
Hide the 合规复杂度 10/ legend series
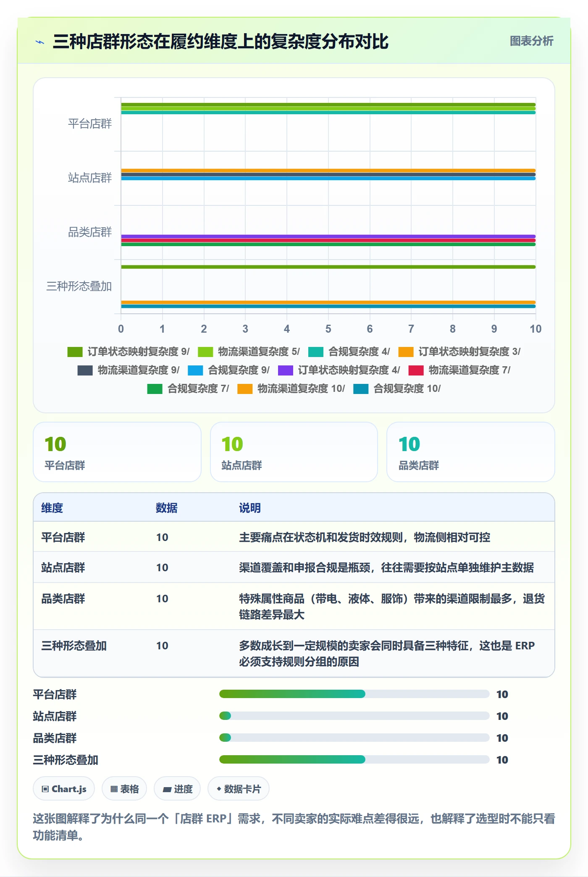(x=397, y=389)
